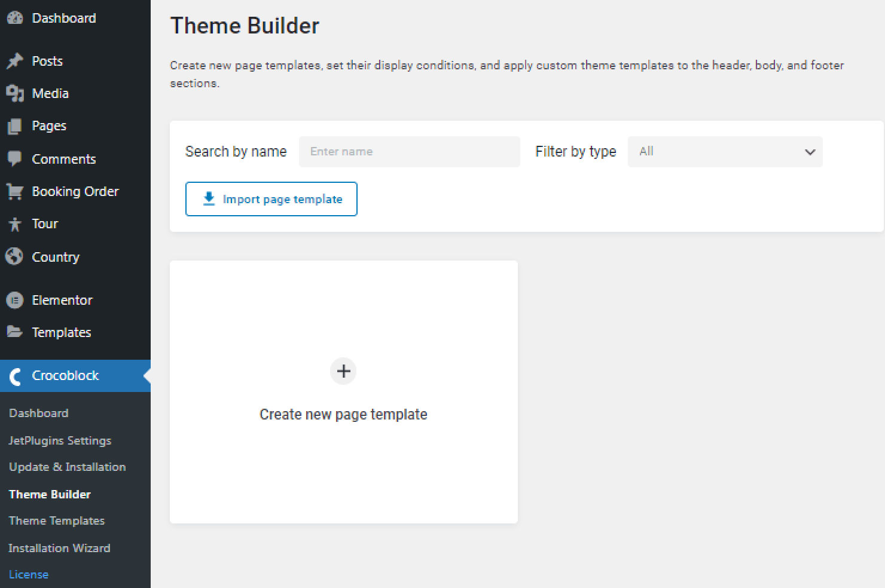Open the License submenu link
This screenshot has width=885, height=588.
pos(29,574)
